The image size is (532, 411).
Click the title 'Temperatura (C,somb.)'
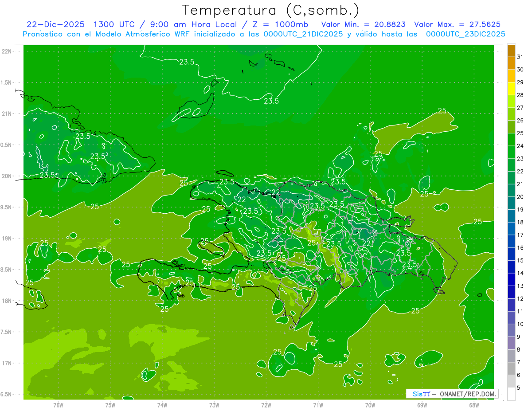point(270,10)
